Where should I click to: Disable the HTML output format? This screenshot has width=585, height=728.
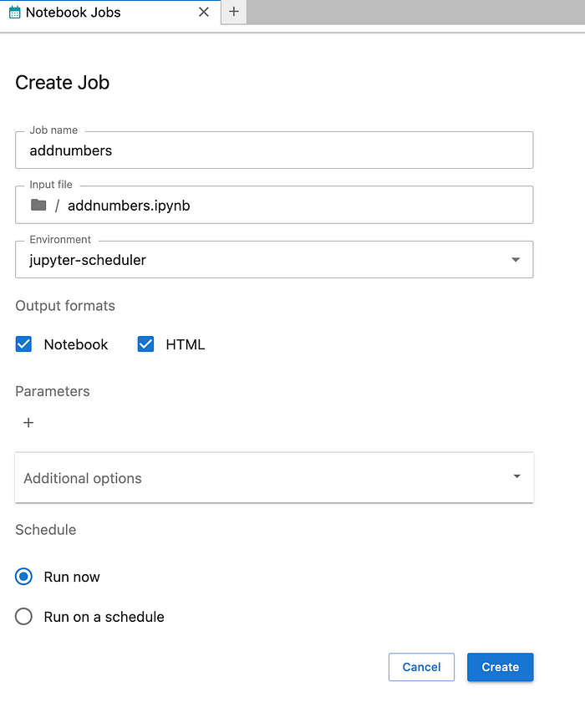coord(145,344)
